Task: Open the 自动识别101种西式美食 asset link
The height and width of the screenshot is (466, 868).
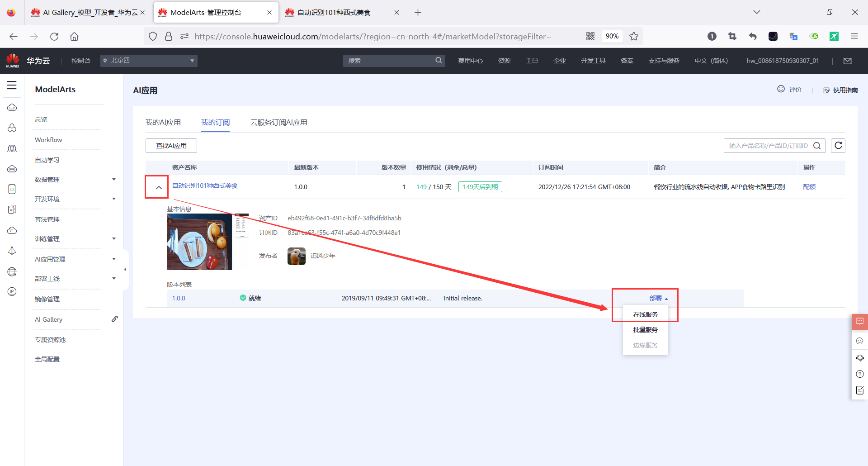Action: click(205, 185)
